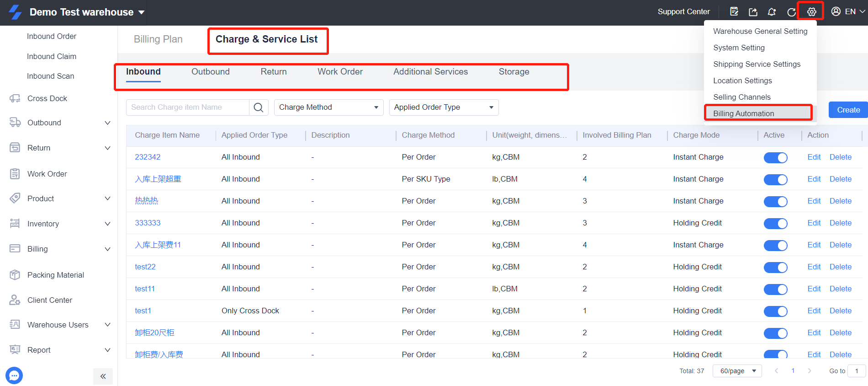Toggle Active switch for test11 row
Viewport: 868px width, 386px height.
pos(776,289)
